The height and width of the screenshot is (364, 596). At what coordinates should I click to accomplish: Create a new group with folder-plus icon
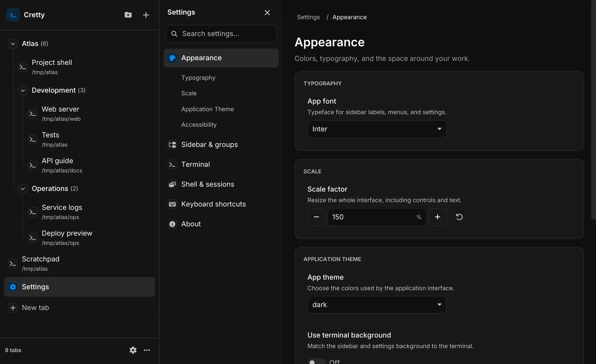pos(128,15)
